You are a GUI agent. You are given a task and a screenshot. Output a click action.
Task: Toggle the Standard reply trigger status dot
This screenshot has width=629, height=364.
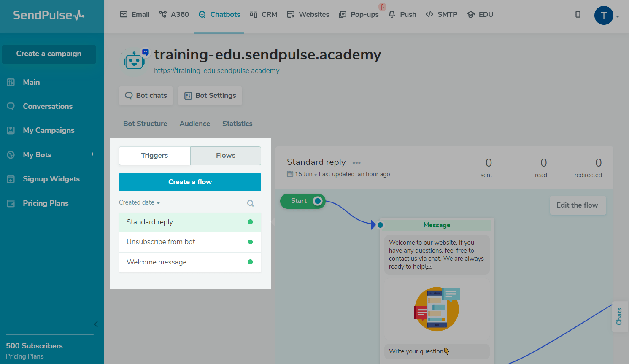point(250,221)
